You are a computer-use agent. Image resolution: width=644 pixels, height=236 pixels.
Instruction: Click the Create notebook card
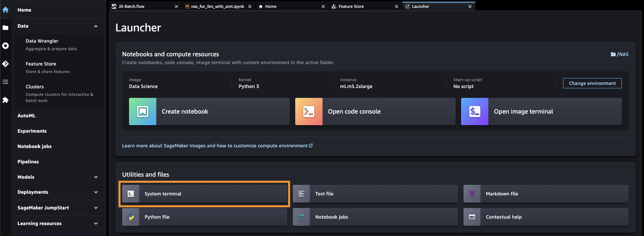pyautogui.click(x=209, y=112)
